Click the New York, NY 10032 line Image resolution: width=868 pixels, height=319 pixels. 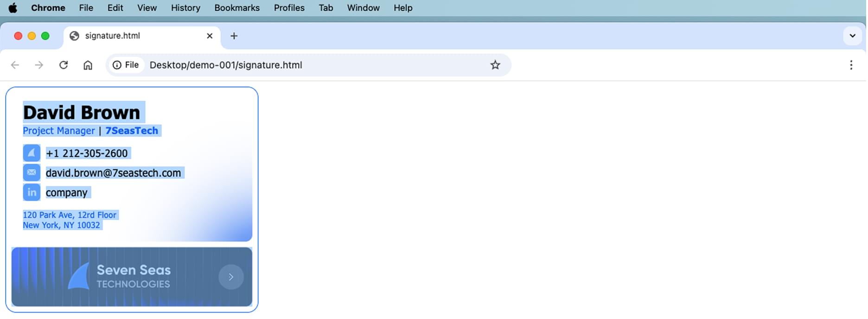(61, 225)
